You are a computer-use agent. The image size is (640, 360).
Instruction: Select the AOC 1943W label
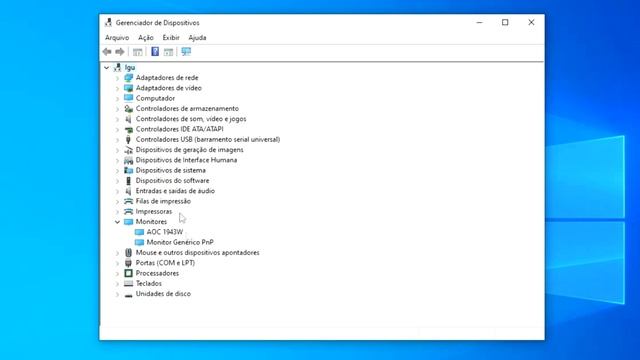pos(164,232)
